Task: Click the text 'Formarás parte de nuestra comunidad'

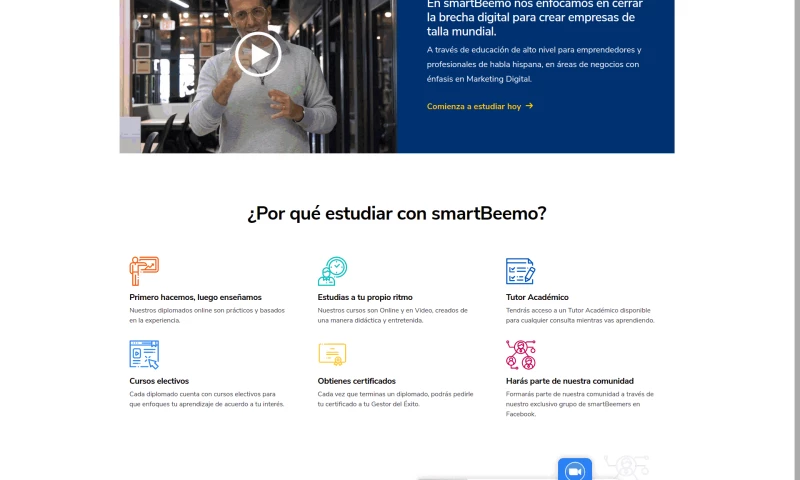Action: (x=579, y=404)
